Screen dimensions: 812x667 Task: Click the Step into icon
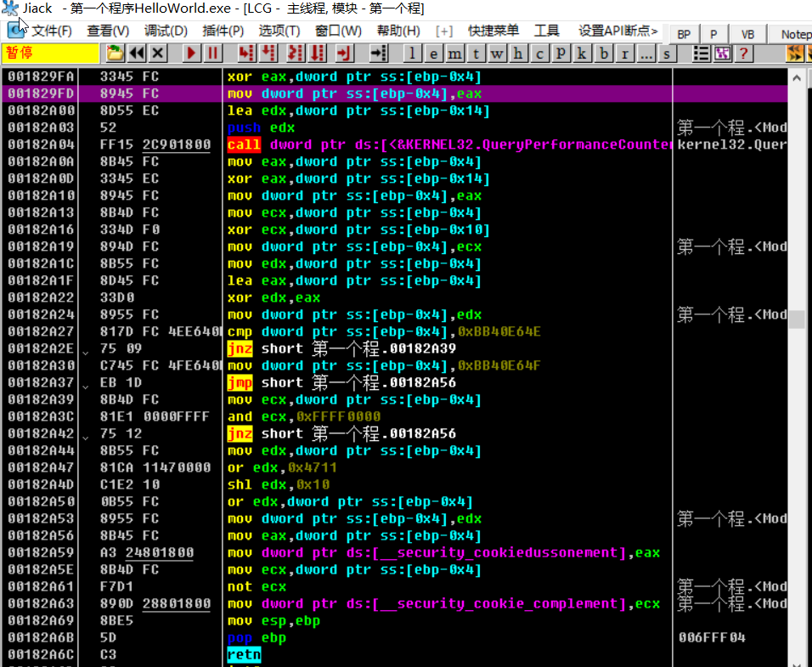tap(247, 53)
